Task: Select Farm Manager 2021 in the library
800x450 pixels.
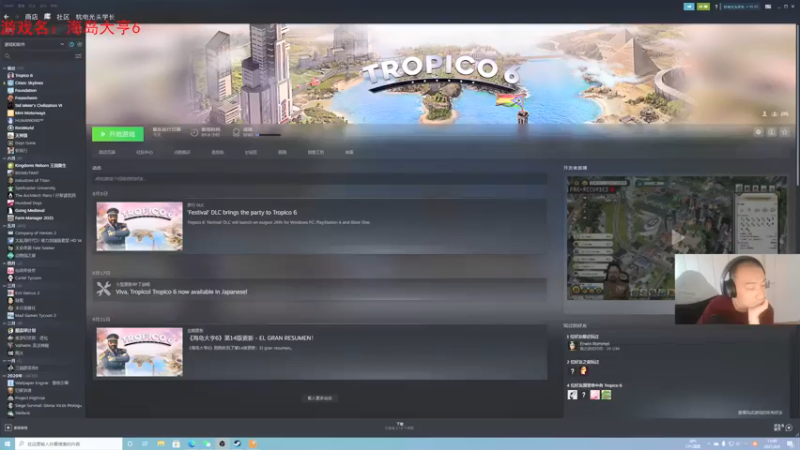Action: coord(34,218)
